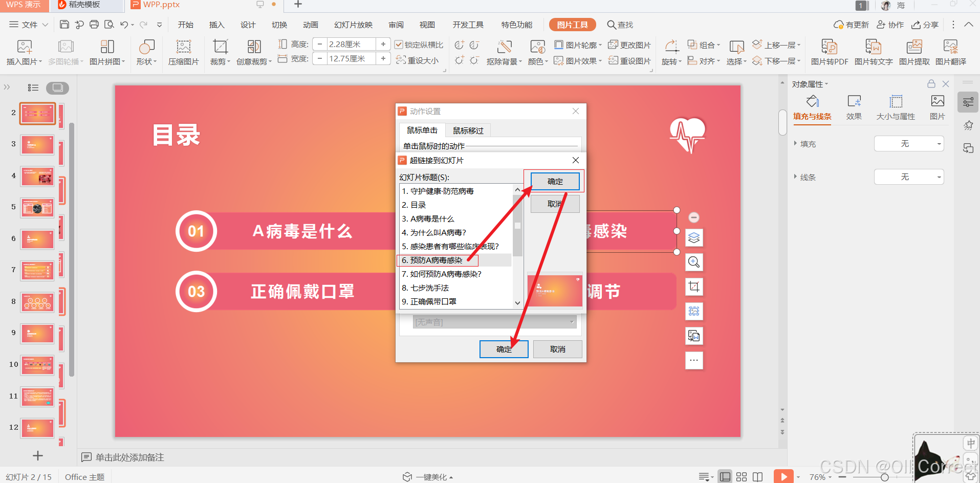Click Remove Background (抠除背景) icon

click(x=504, y=47)
